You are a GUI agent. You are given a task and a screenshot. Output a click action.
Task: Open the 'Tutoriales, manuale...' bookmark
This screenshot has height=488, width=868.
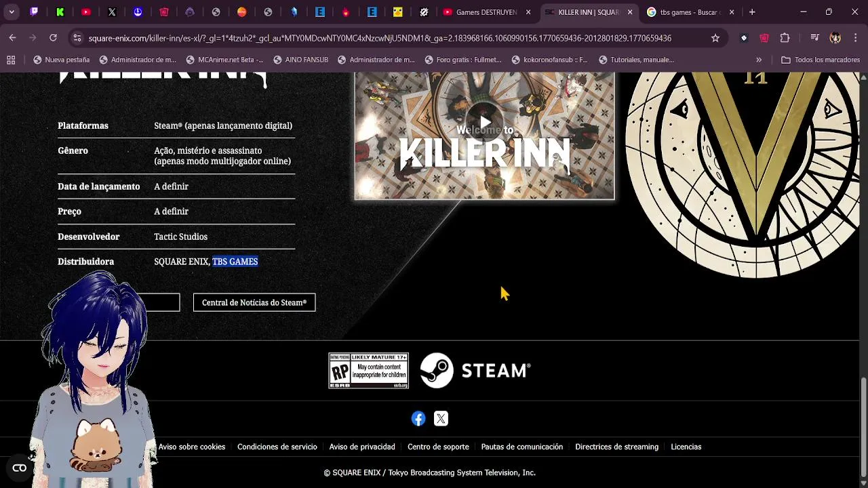(x=636, y=60)
